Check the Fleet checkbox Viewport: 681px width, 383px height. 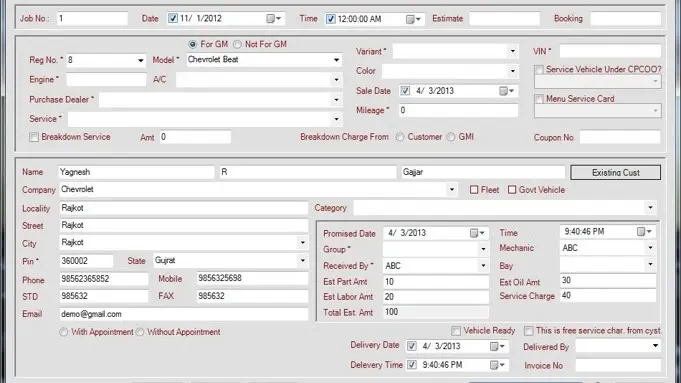tap(474, 190)
